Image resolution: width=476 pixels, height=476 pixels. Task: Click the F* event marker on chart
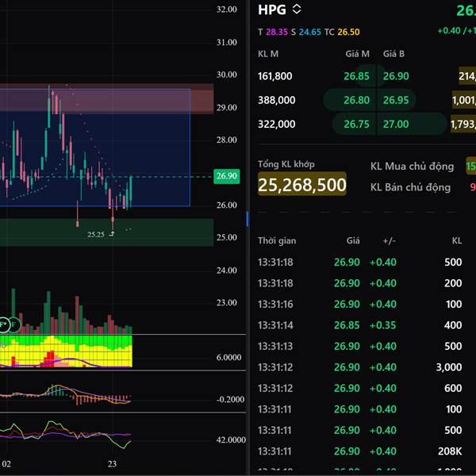(x=3, y=324)
